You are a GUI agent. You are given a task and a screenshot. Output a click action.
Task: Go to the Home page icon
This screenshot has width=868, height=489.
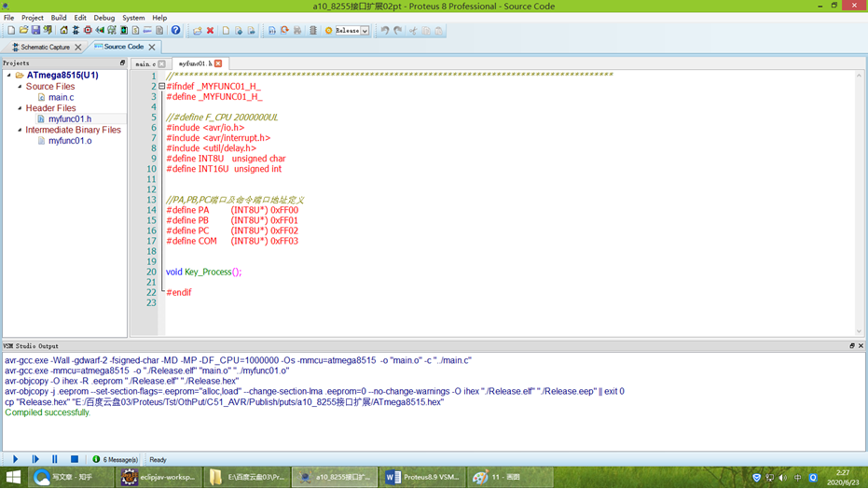pos(63,31)
